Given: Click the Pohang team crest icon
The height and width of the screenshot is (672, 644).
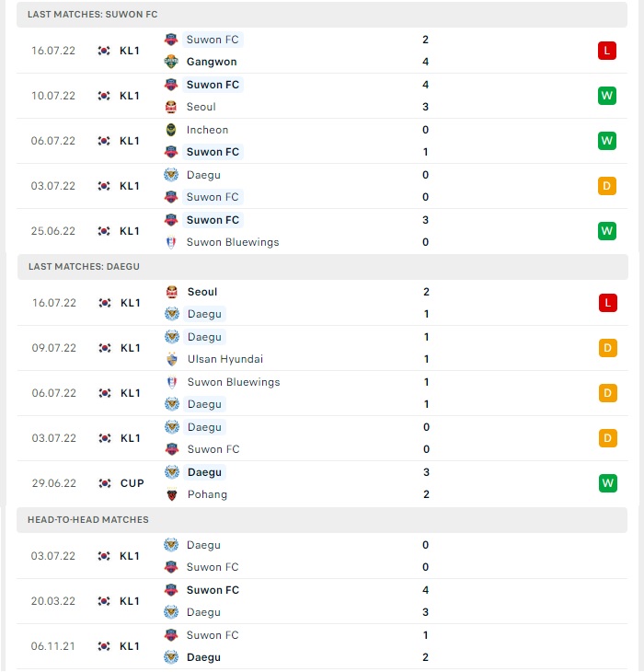Looking at the screenshot, I should (172, 494).
